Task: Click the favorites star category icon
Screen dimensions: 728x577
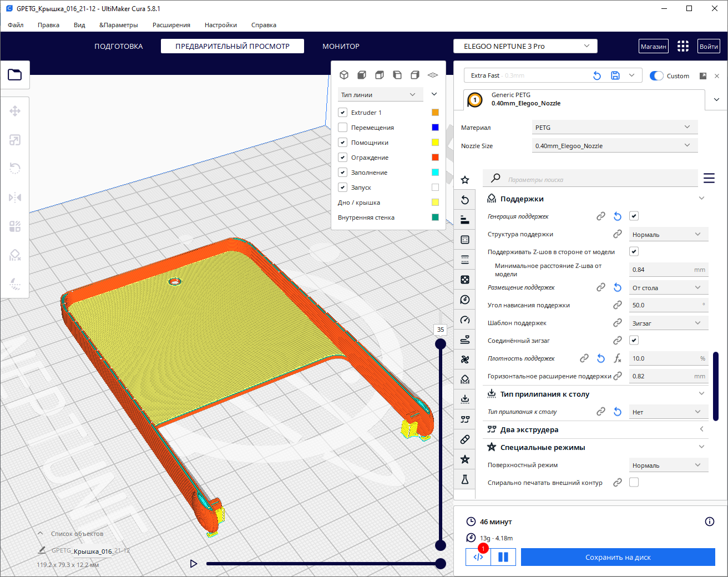Action: (465, 180)
